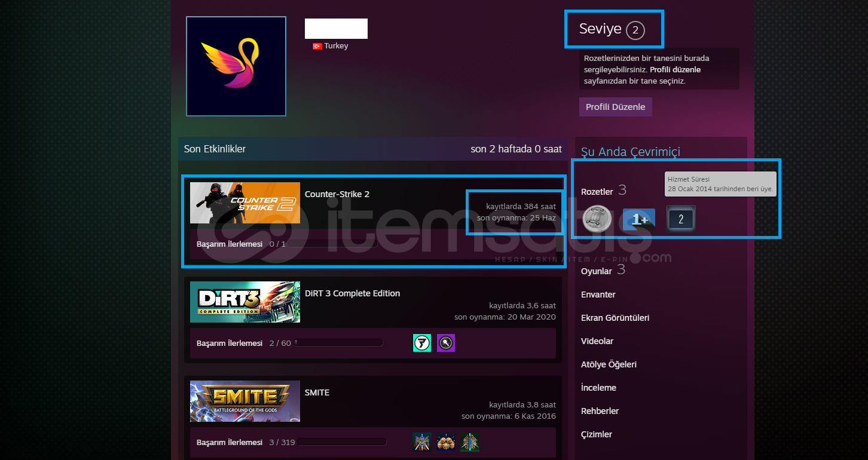Open the Oyunlar games link
The image size is (868, 460).
596,271
